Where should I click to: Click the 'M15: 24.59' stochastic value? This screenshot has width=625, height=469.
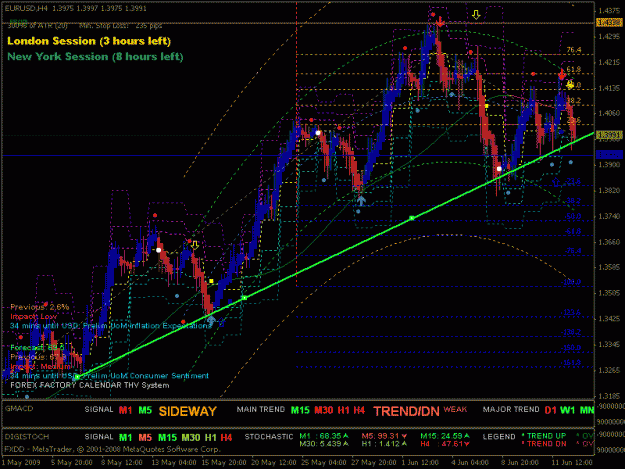tap(444, 436)
